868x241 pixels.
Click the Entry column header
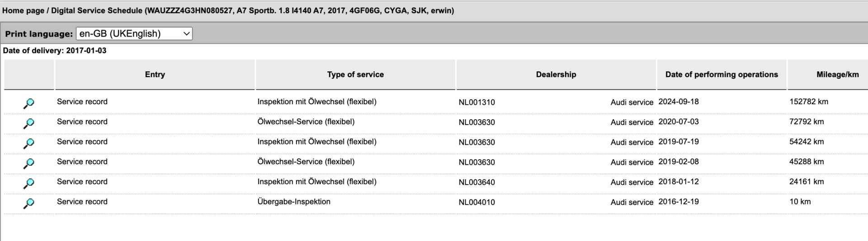point(155,74)
